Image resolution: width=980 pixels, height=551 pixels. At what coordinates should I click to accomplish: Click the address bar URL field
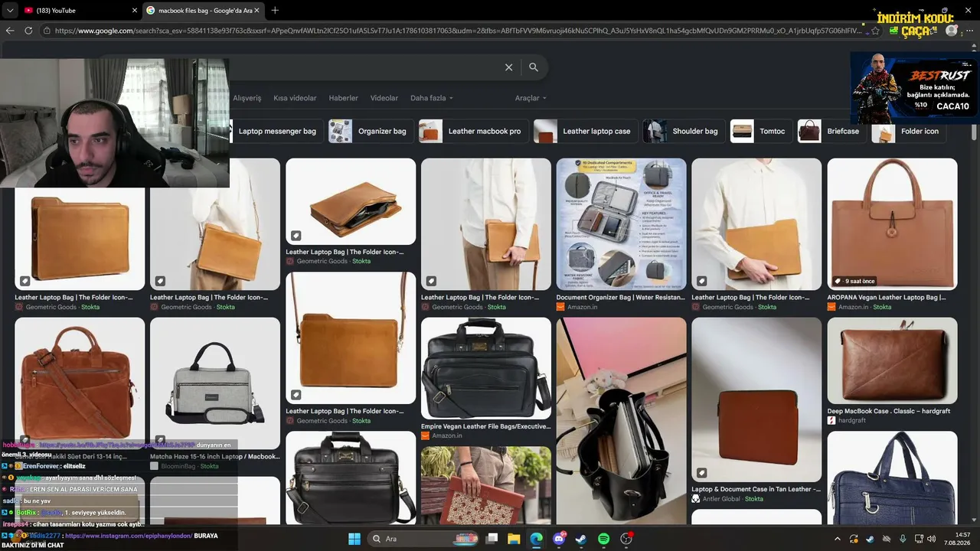(x=459, y=31)
